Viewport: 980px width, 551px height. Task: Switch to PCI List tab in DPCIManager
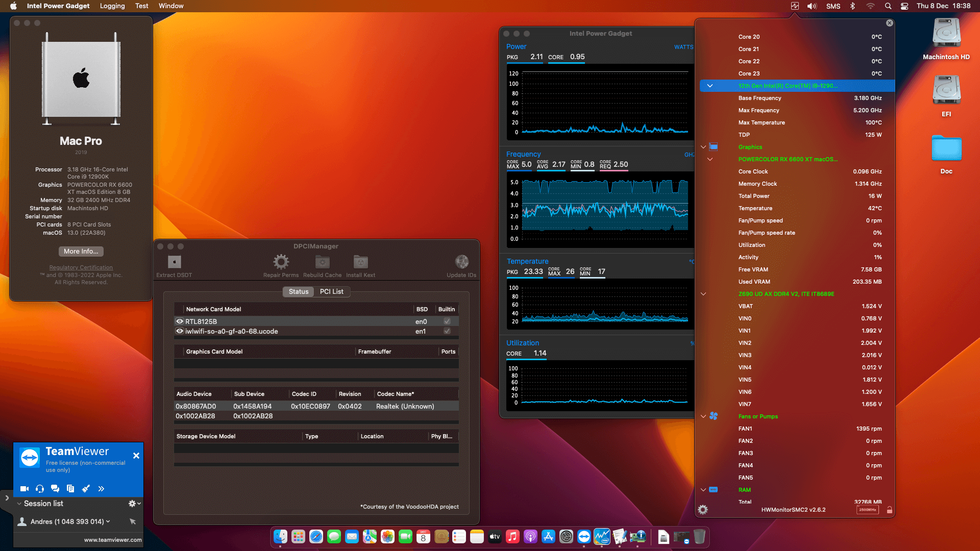332,291
